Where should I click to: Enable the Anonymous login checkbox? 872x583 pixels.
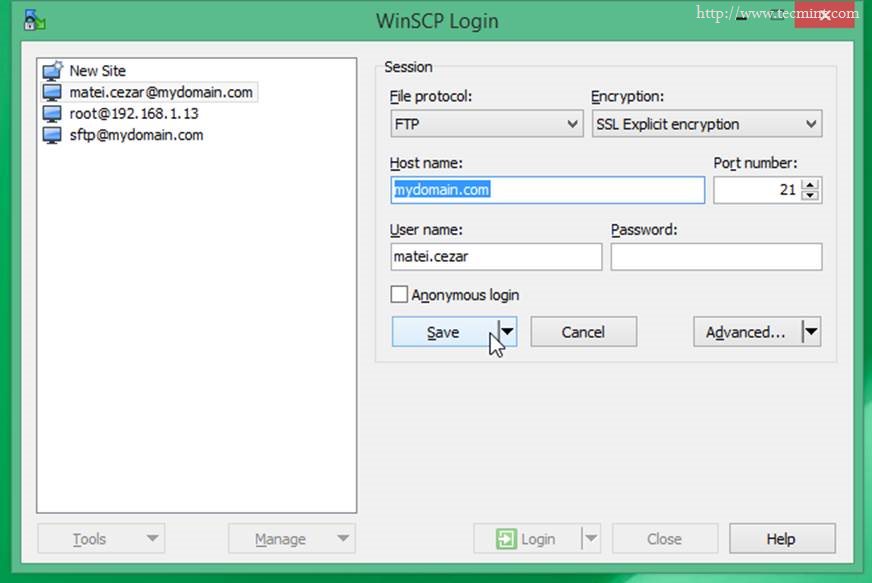[399, 294]
